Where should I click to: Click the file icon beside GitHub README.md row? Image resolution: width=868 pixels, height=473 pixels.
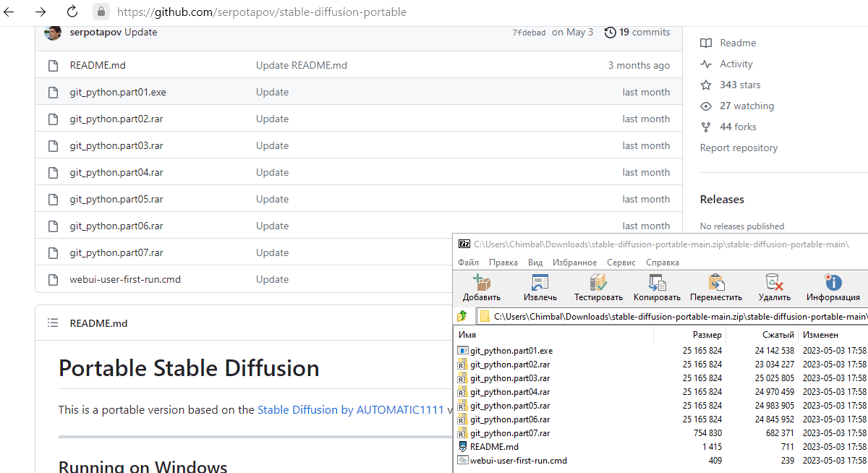click(x=52, y=65)
